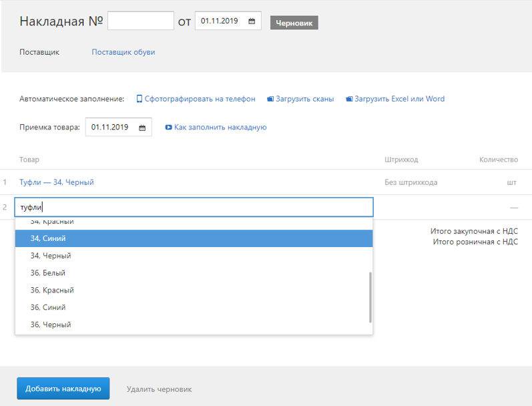This screenshot has width=532, height=406.
Task: Open calendar icon in goods acceptance date
Action: point(142,128)
